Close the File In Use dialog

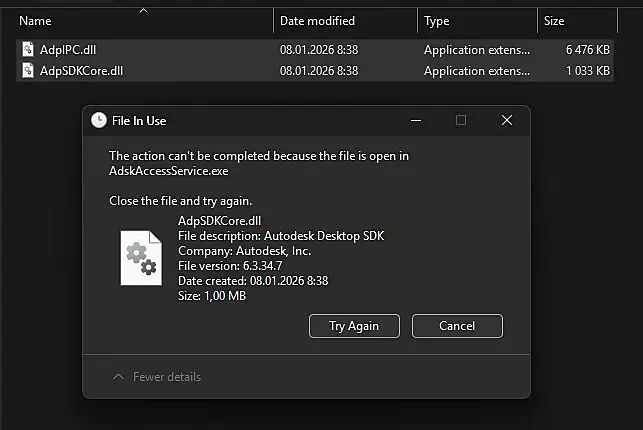click(x=507, y=120)
